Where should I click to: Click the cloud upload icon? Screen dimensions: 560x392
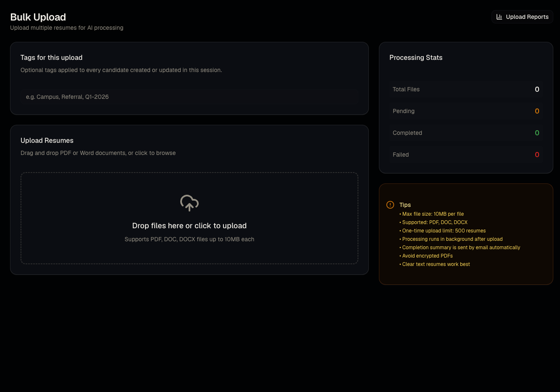tap(189, 203)
